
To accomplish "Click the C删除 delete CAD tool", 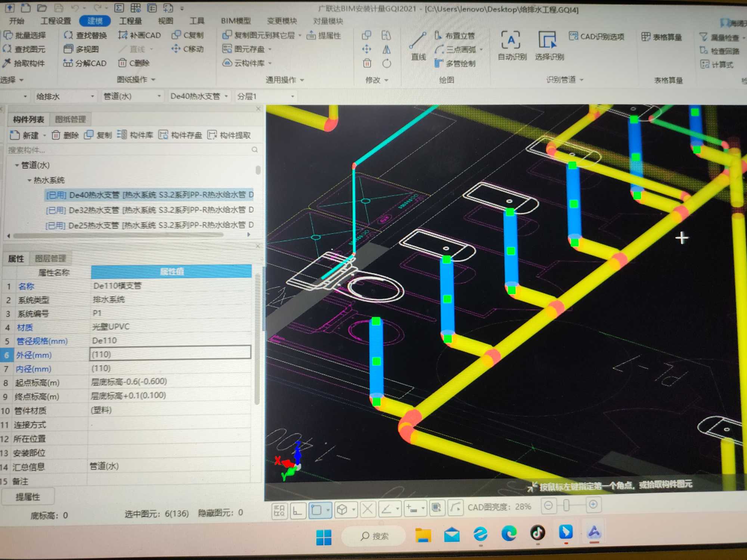I will pos(134,63).
